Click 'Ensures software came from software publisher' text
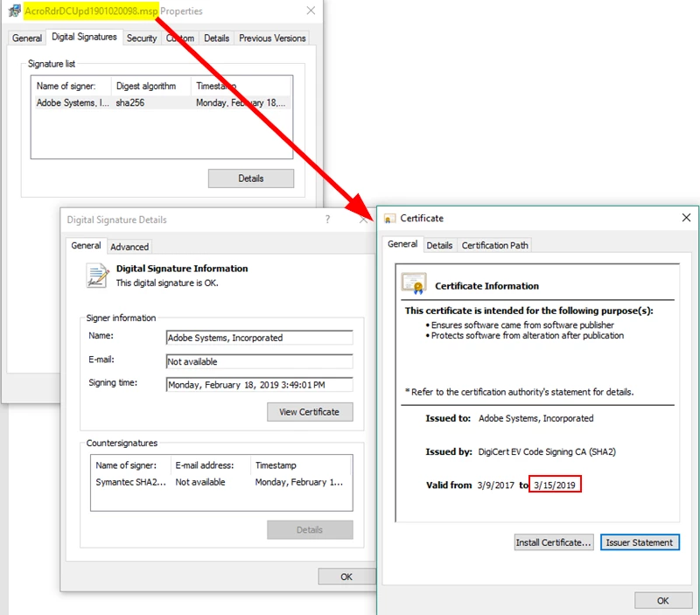This screenshot has height=615, width=700. click(522, 325)
